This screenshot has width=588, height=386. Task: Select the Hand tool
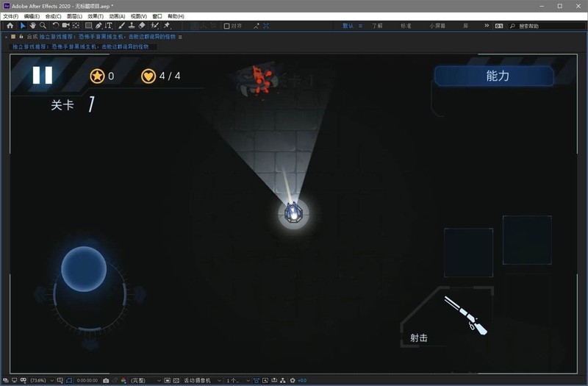[32, 26]
